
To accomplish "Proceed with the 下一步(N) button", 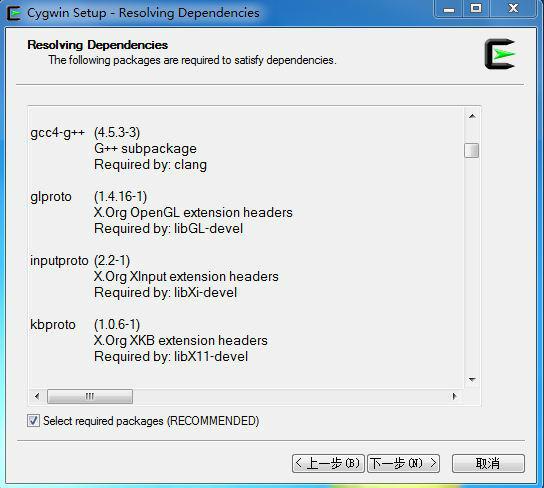I will point(403,463).
